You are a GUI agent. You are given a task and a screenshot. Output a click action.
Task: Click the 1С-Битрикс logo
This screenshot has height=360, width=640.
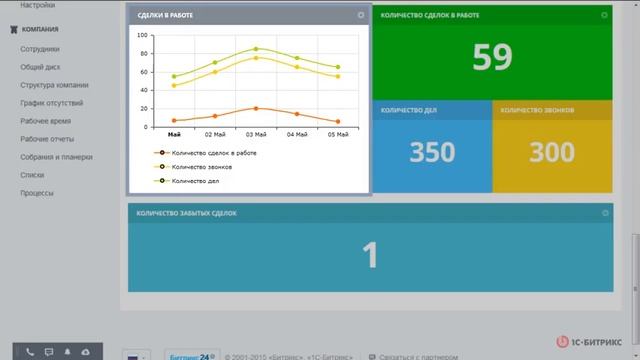589,342
